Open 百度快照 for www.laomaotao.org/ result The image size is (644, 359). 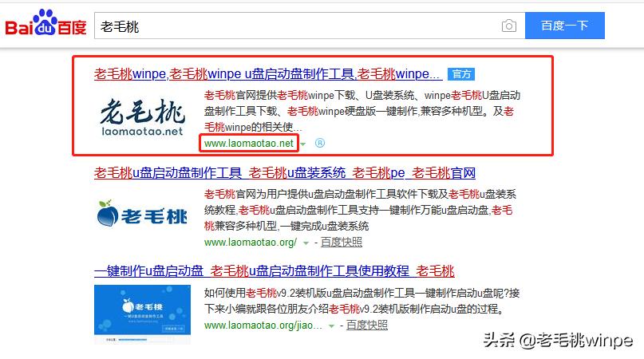[342, 243]
